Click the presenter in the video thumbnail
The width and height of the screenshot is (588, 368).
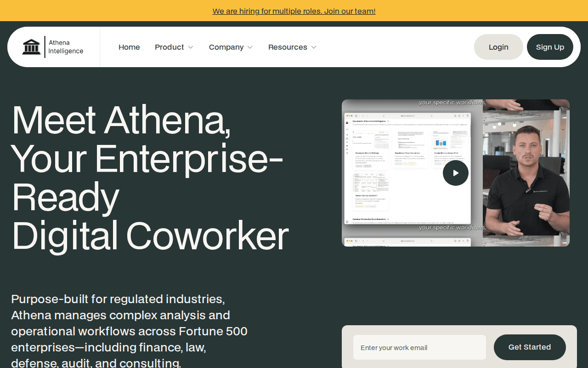point(526,179)
